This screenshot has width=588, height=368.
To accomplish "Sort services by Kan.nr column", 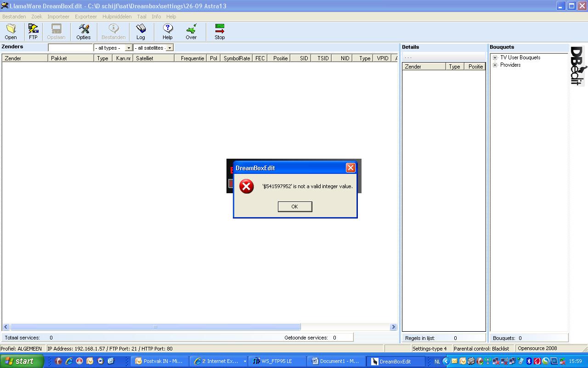I will (123, 58).
